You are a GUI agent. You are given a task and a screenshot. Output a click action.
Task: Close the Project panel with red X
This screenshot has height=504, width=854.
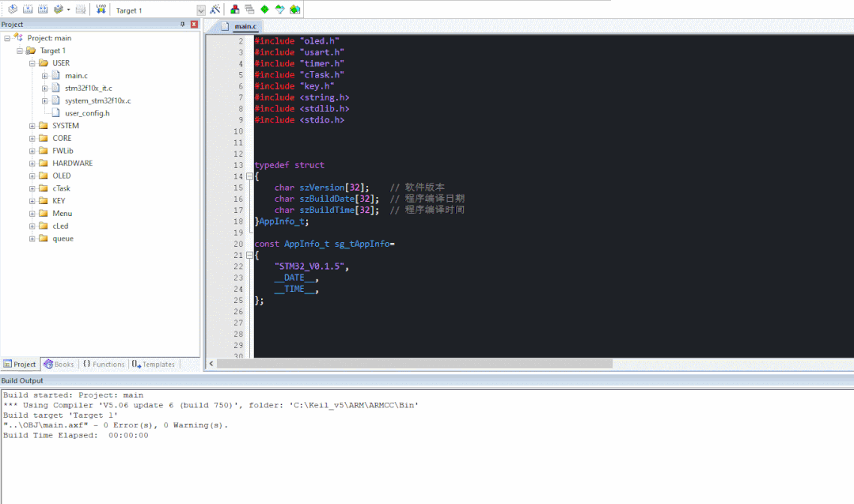click(x=194, y=25)
